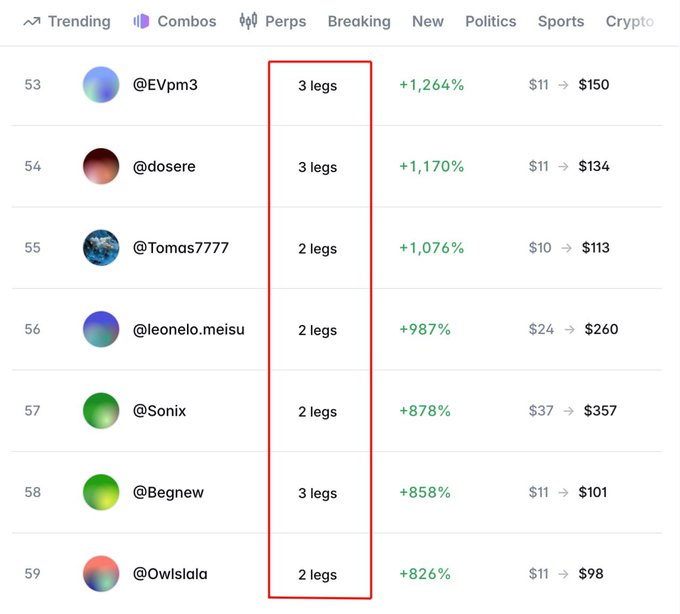Switch to the Sports tab

pyautogui.click(x=561, y=21)
